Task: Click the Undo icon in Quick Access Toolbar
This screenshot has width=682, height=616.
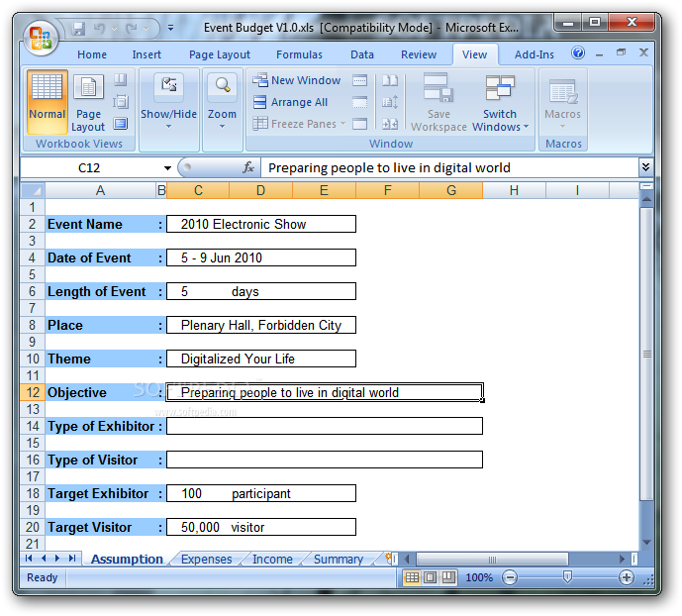Action: coord(100,29)
